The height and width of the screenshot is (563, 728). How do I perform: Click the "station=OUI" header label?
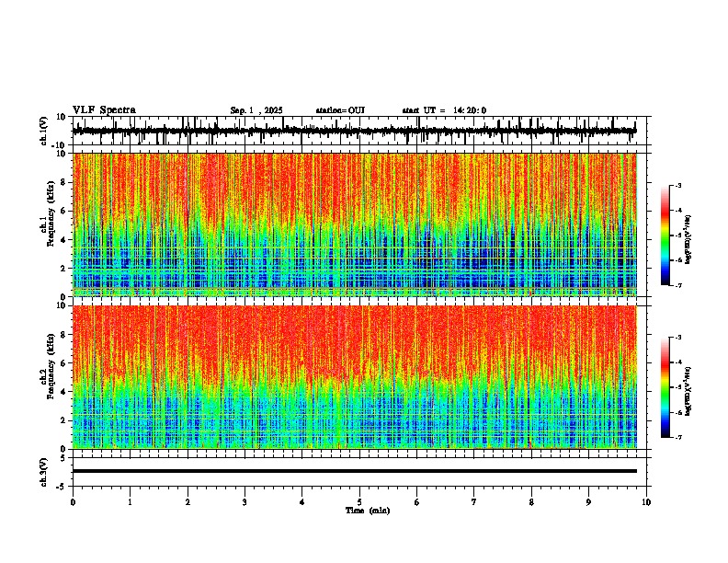340,110
